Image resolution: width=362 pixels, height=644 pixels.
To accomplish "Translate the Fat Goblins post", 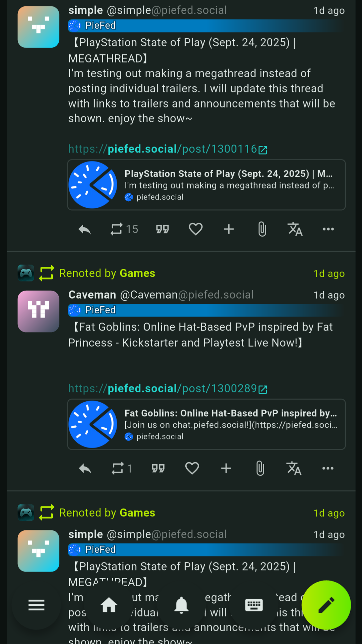I will tap(294, 468).
